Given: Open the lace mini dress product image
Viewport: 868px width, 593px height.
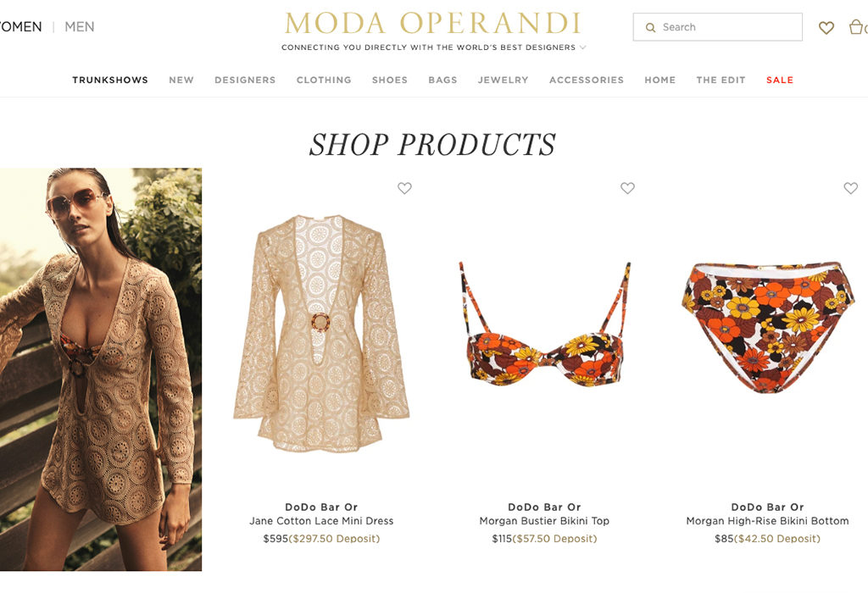Looking at the screenshot, I should (321, 333).
